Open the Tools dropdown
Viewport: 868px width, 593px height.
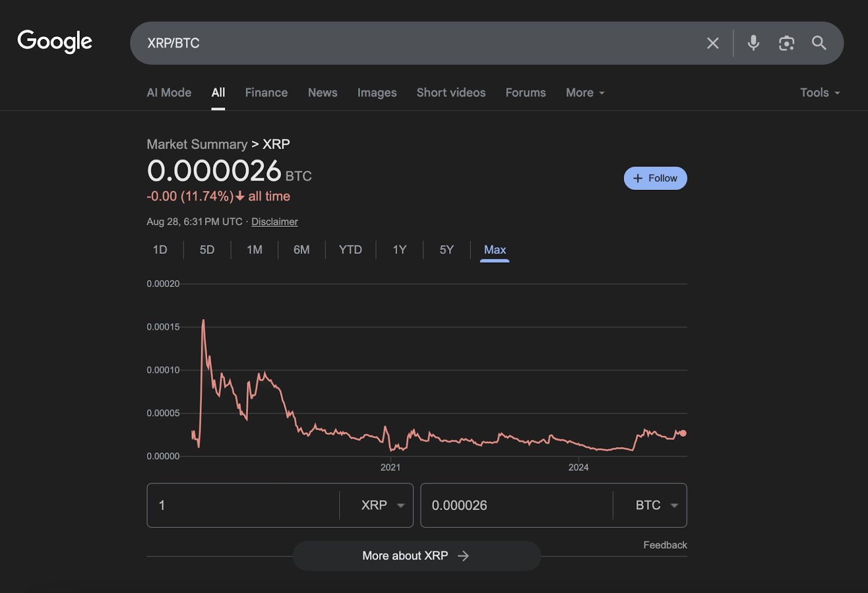[820, 93]
